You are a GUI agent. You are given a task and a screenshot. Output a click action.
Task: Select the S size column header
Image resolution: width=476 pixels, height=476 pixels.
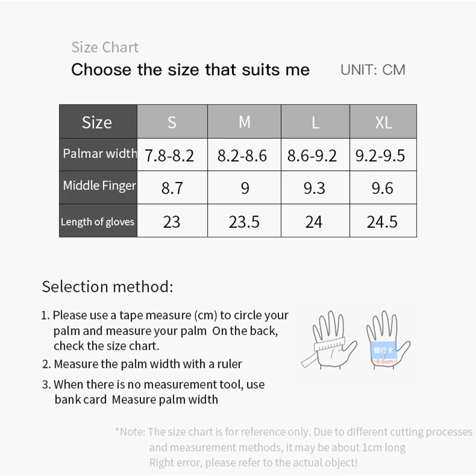172,122
